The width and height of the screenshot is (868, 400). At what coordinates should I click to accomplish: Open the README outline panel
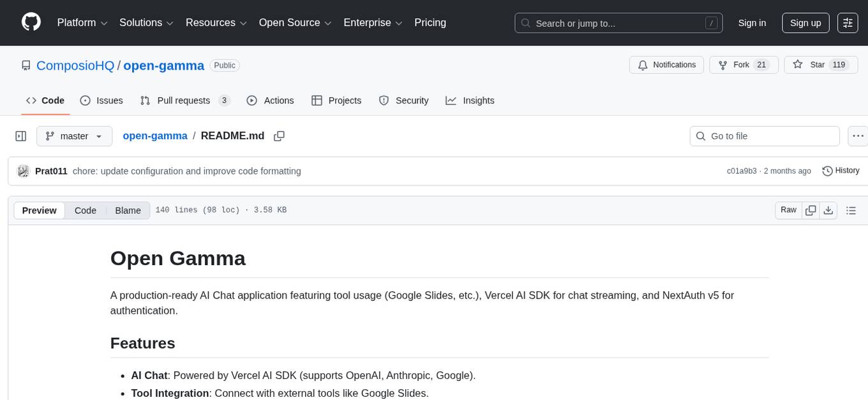pyautogui.click(x=851, y=210)
